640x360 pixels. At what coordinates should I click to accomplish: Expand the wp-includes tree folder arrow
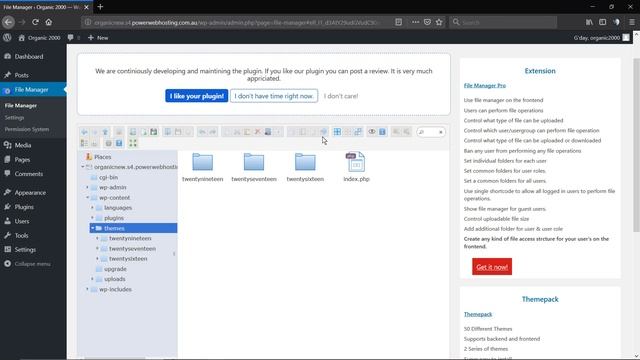click(87, 289)
